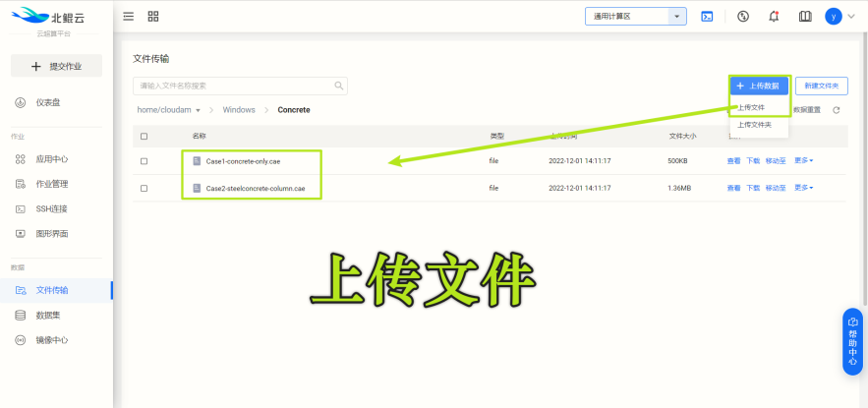Collapse sidebar with hamburger menu icon
This screenshot has height=408, width=868.
(x=129, y=16)
